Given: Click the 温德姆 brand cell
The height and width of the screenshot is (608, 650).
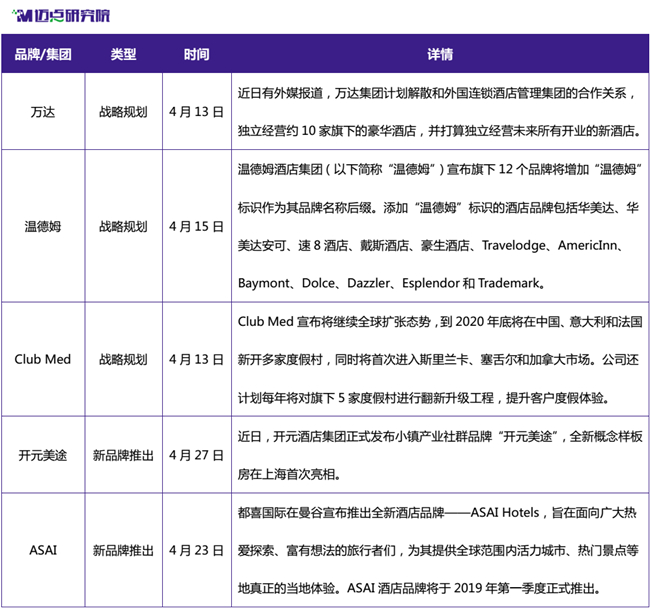Looking at the screenshot, I should 43,227.
